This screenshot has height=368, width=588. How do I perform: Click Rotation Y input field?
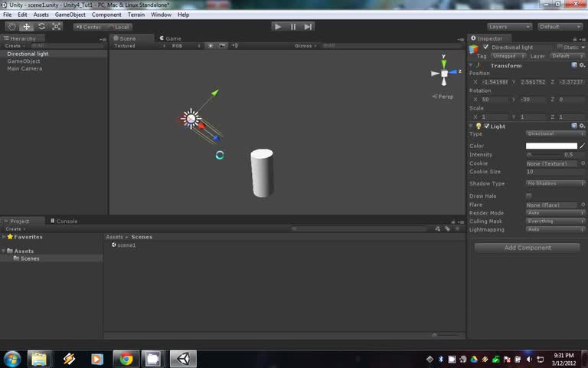click(x=533, y=100)
